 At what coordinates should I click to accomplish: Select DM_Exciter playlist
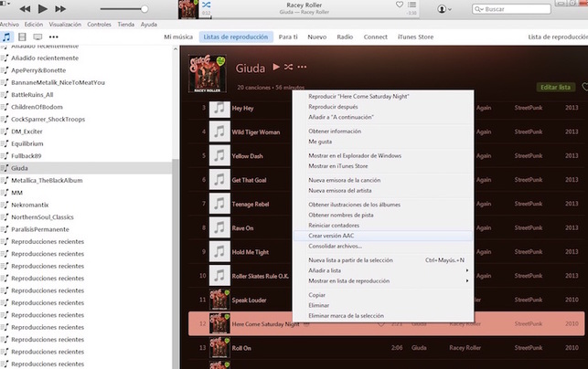(x=27, y=132)
